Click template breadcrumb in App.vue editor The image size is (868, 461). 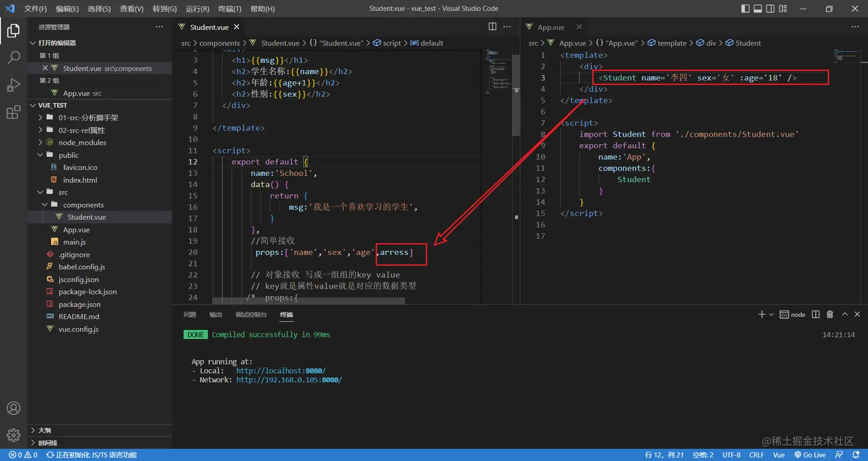[667, 43]
